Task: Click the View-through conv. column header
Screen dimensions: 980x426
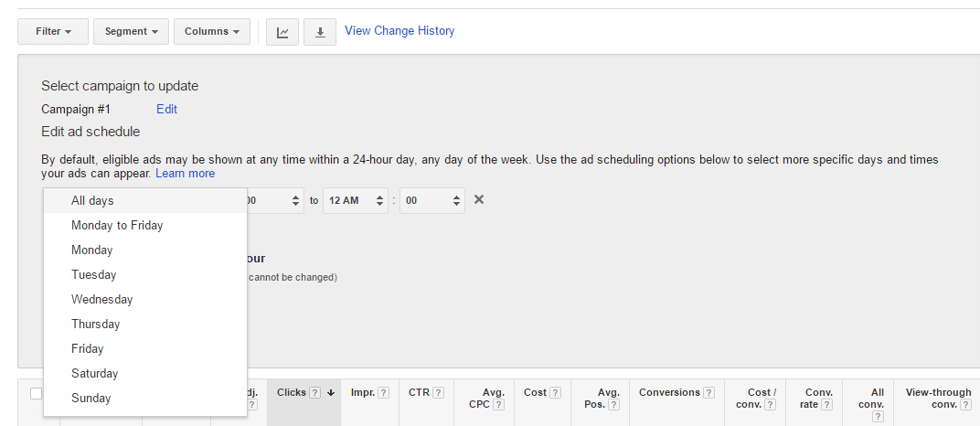Action: click(x=939, y=398)
